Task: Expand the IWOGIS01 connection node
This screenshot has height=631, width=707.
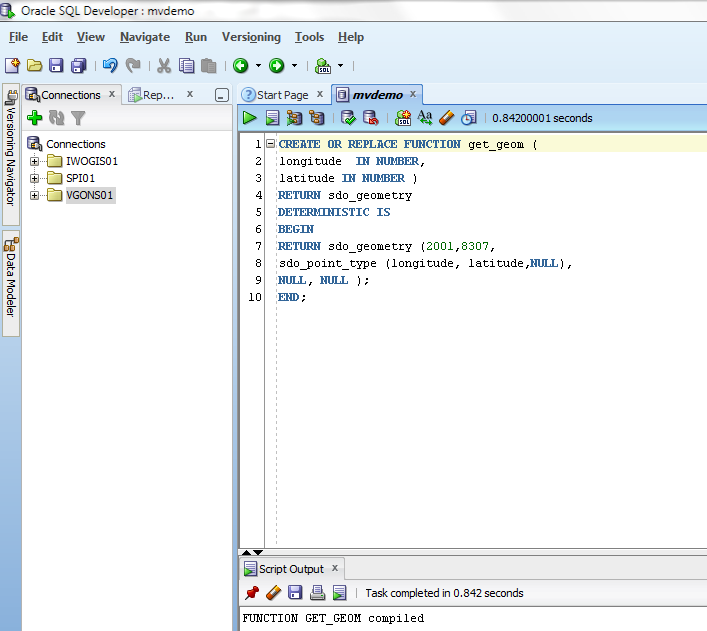Action: point(35,161)
